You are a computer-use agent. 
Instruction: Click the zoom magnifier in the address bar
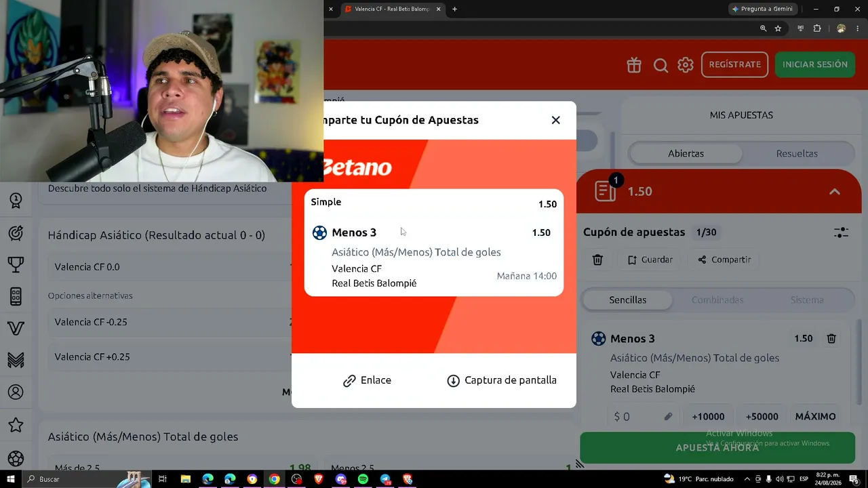tap(763, 28)
